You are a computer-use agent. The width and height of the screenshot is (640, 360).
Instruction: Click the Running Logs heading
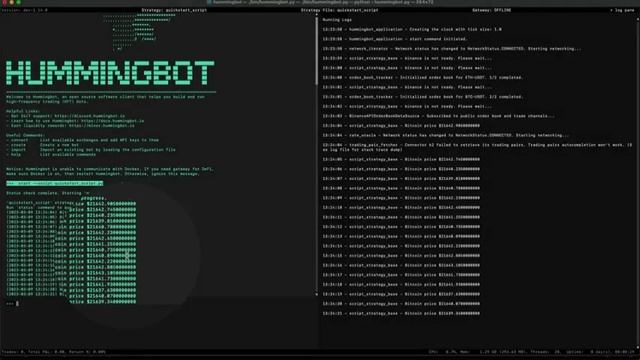coord(337,20)
